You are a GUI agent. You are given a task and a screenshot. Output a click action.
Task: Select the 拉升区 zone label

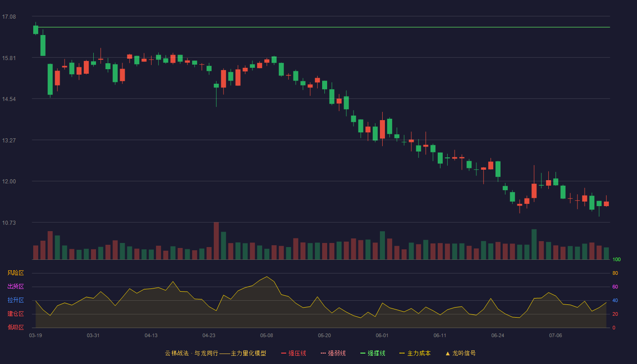15,300
